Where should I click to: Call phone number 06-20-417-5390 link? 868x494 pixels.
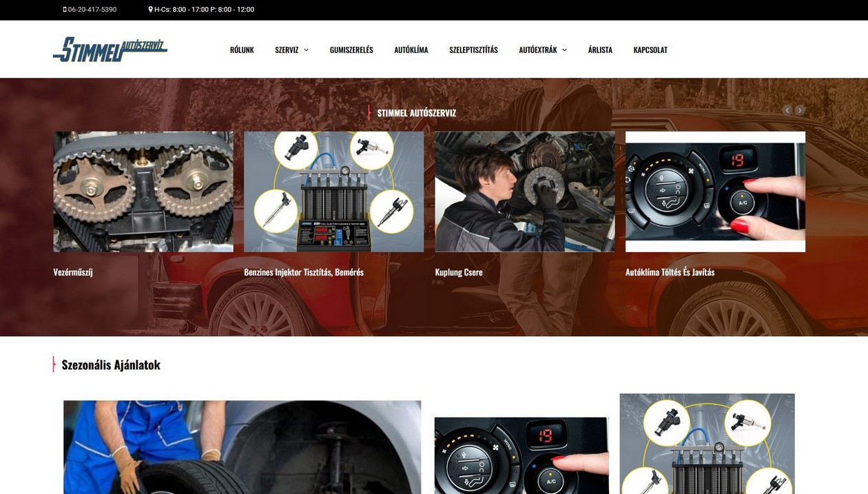tap(92, 10)
